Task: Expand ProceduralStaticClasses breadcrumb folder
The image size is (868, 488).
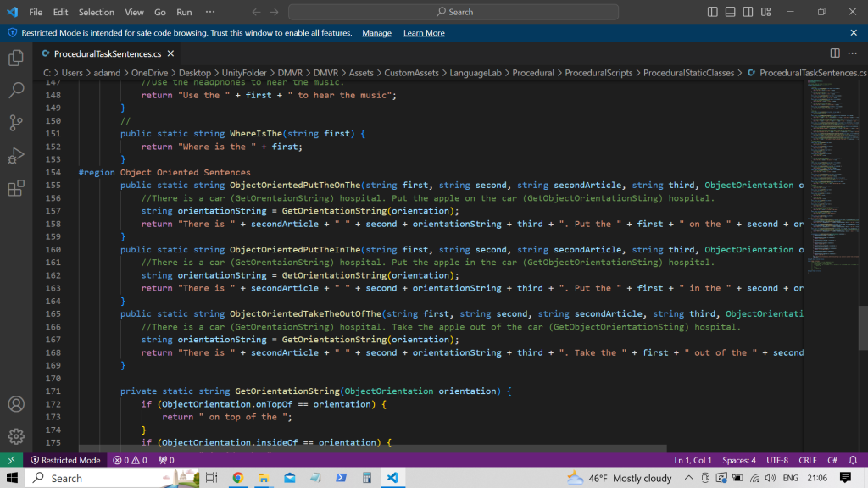Action: (x=688, y=73)
